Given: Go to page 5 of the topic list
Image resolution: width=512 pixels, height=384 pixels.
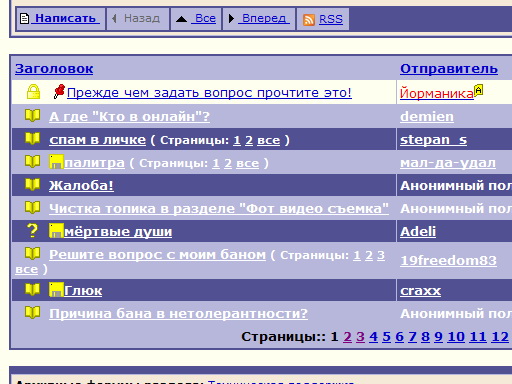Looking at the screenshot, I should [x=386, y=337].
